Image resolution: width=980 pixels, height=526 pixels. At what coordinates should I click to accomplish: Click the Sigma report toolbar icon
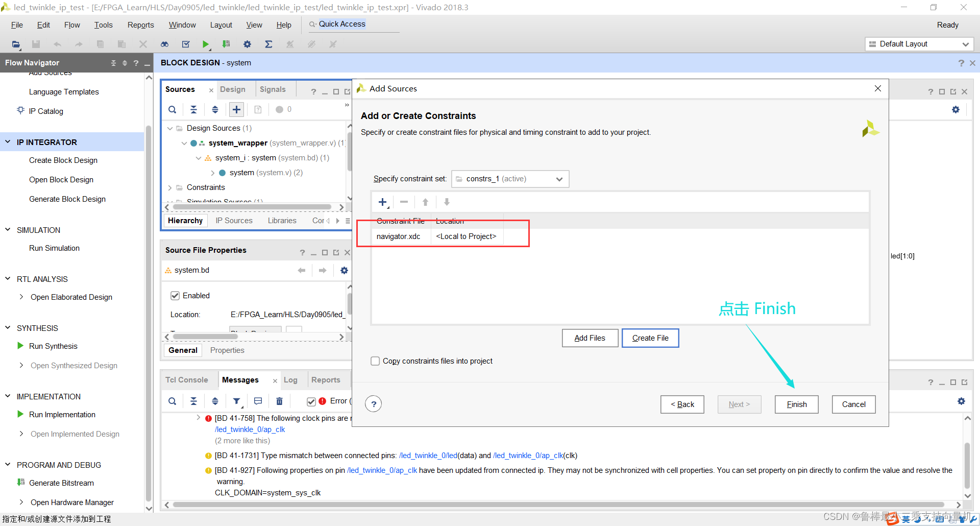268,44
